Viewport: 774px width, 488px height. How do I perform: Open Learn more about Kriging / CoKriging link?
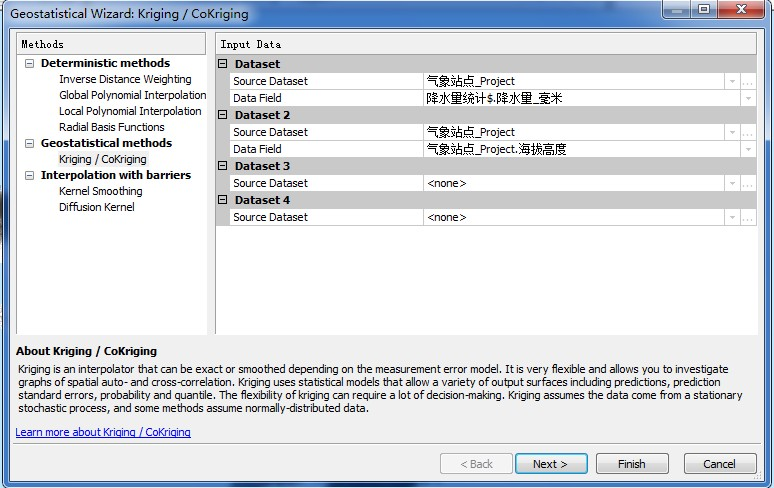[x=103, y=433]
